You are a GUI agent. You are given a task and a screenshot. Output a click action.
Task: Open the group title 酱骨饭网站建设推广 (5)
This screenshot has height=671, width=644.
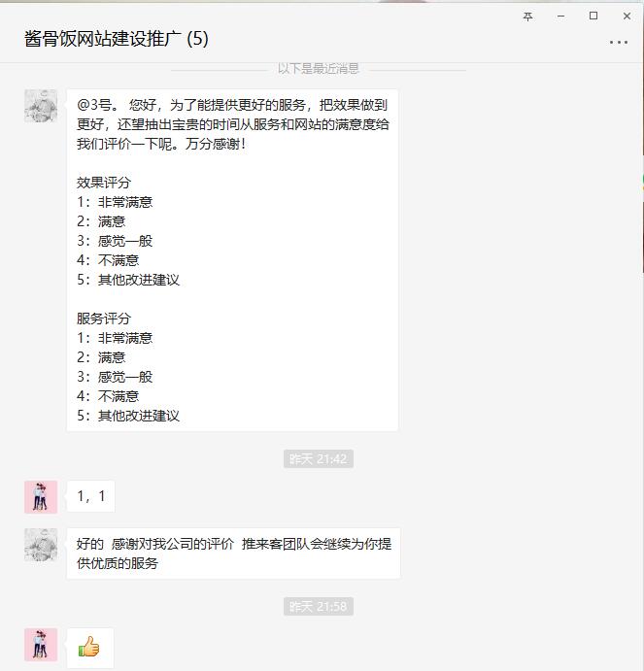pyautogui.click(x=116, y=39)
